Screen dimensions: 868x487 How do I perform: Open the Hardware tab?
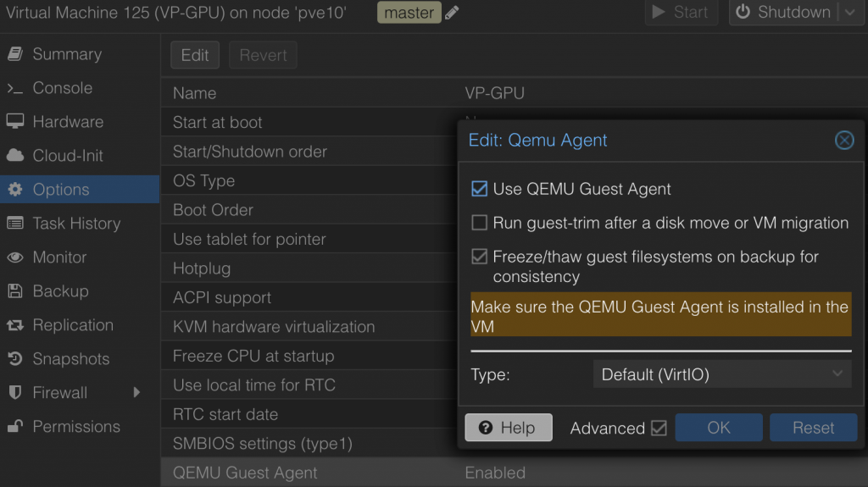click(80, 122)
